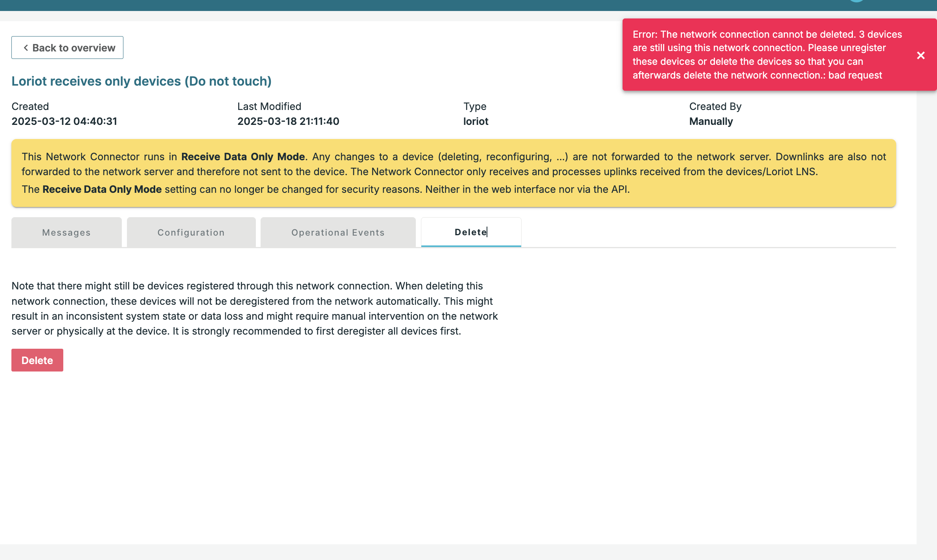Click the Created timestamp 2025-03-12 04:40:31
The image size is (937, 560).
(x=64, y=121)
